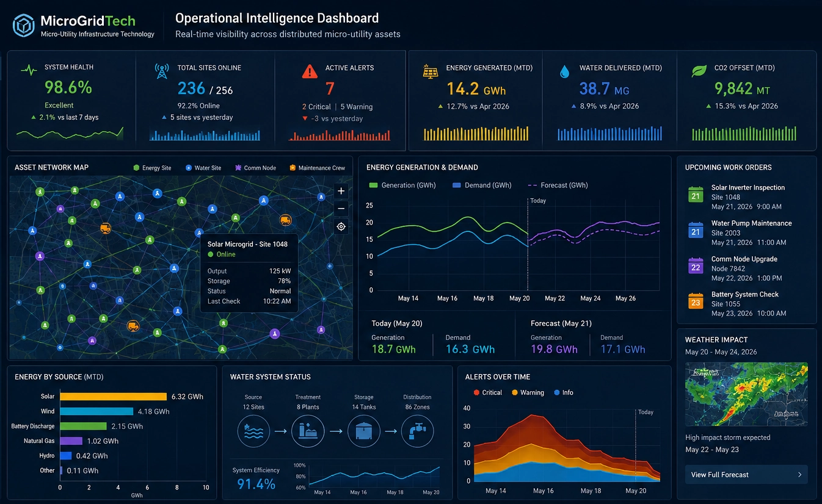Click the 2 Critical alerts count
This screenshot has height=504, width=822.
tap(316, 107)
